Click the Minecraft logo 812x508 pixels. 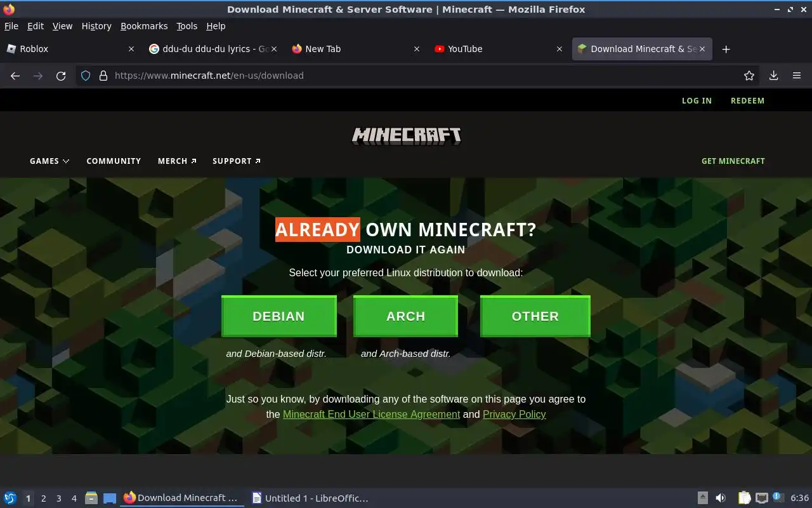[x=407, y=136]
